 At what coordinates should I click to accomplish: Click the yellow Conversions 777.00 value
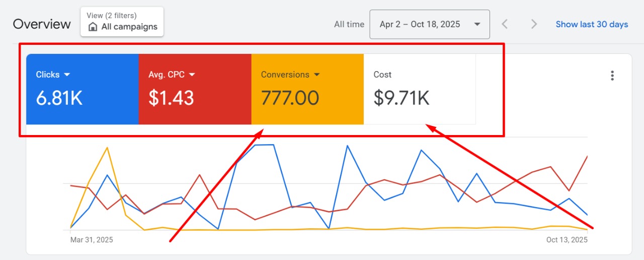click(290, 98)
